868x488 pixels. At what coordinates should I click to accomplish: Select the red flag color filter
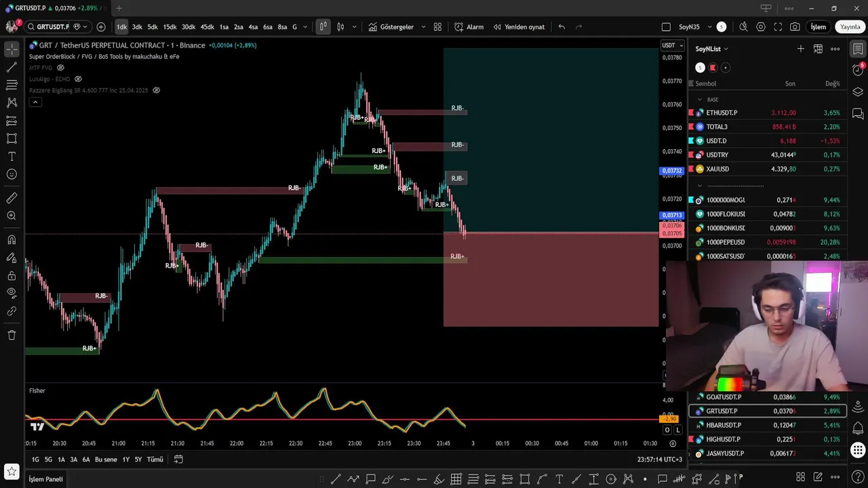click(x=713, y=68)
